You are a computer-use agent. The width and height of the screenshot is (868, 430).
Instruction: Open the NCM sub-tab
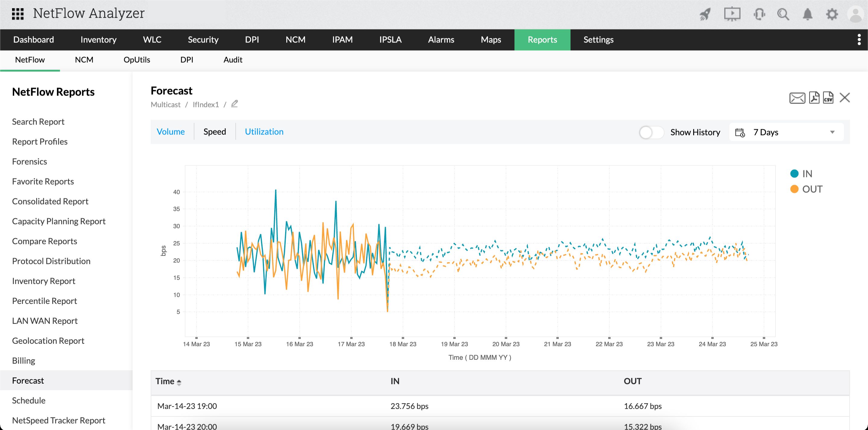(84, 60)
